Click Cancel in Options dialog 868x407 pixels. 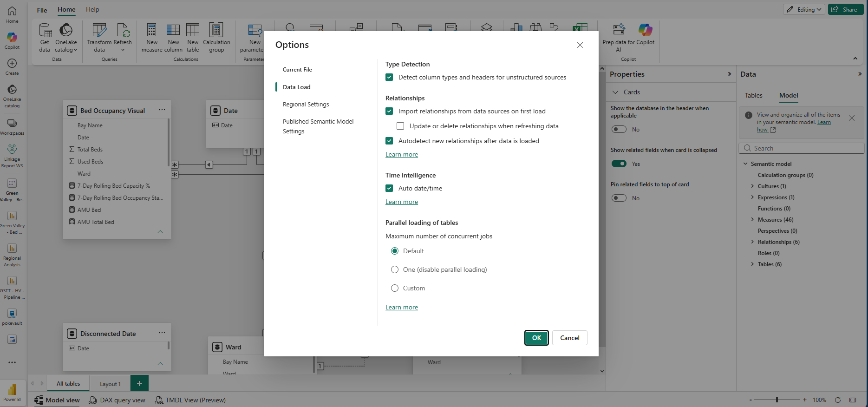(x=569, y=338)
